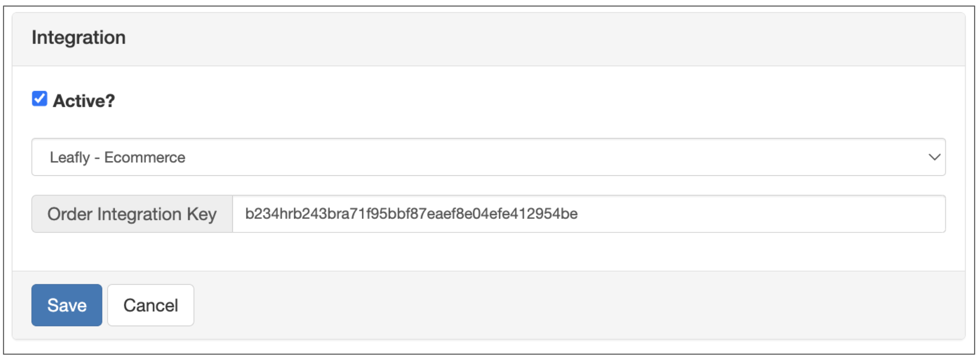Screen dimensions: 980x360
Task: Select the Leafly - Ecommerce text in the combo box
Action: click(118, 158)
